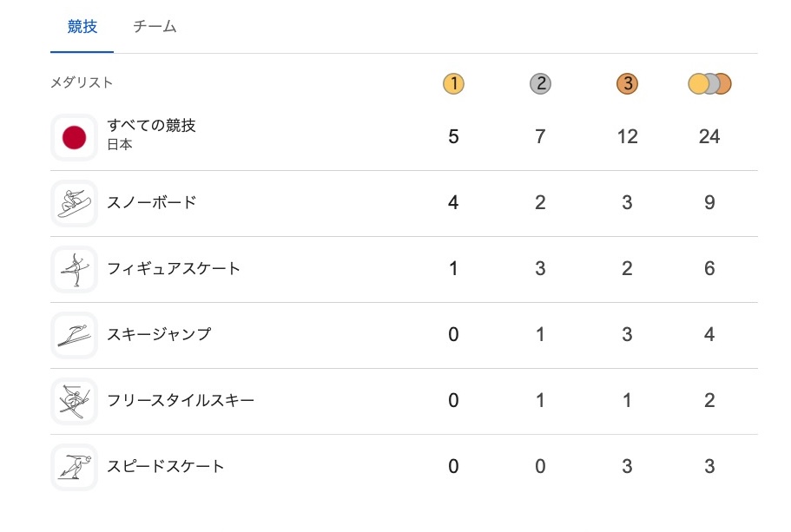This screenshot has width=791, height=532.
Task: Click the total medals combined icon
Action: click(x=709, y=83)
